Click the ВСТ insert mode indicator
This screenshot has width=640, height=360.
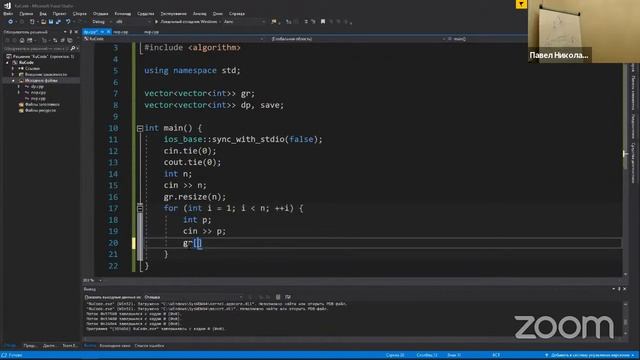coord(496,355)
